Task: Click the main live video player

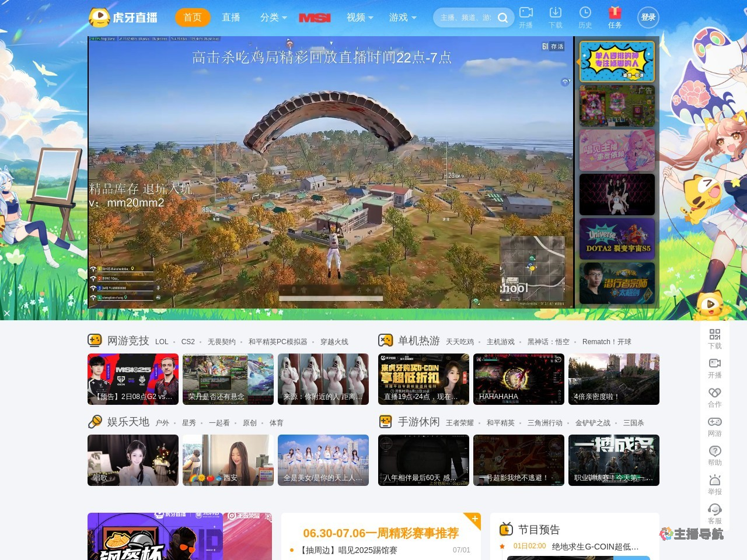Action: (x=331, y=172)
